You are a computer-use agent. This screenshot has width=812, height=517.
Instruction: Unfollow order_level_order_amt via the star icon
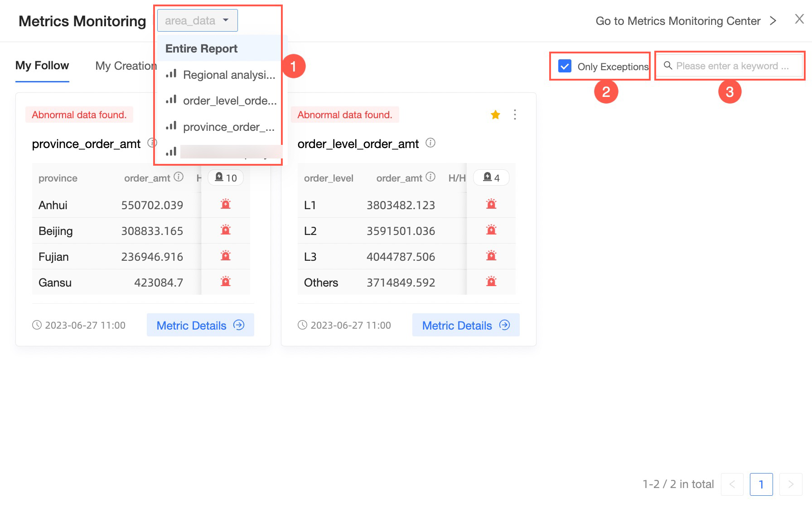[x=495, y=115]
